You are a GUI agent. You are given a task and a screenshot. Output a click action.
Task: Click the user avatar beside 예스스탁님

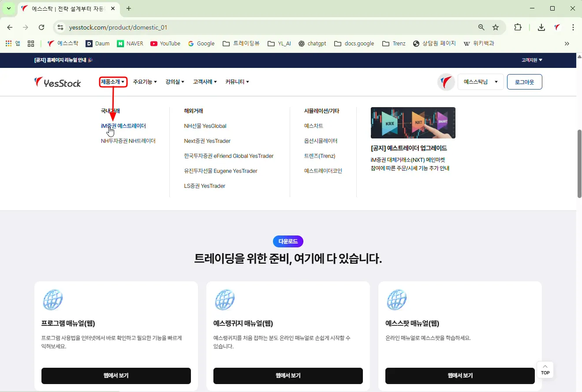446,82
